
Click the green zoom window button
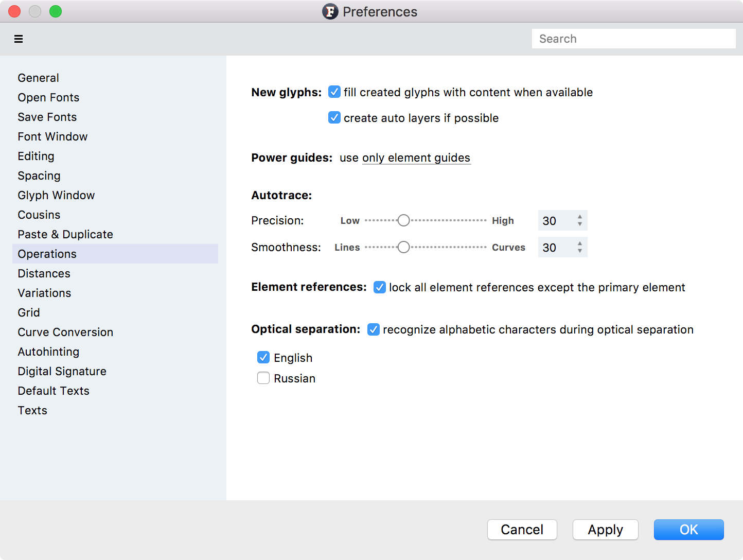56,11
